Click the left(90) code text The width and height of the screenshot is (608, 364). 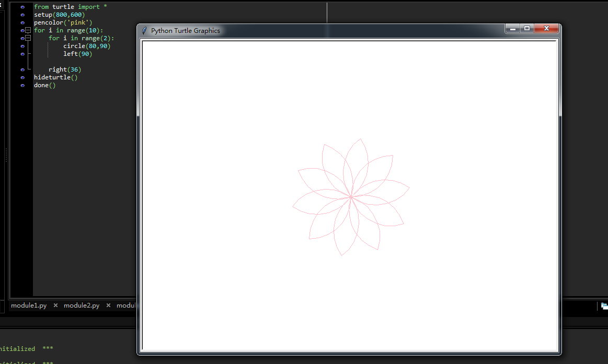[x=77, y=54]
